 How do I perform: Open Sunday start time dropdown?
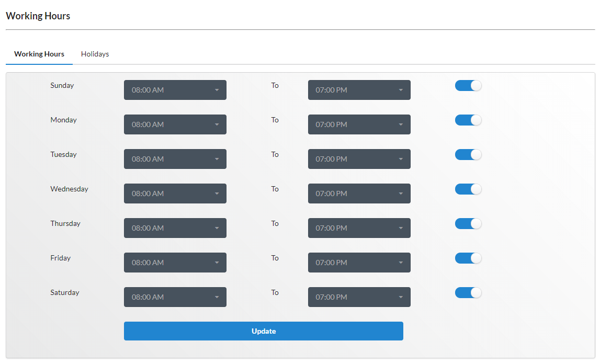click(175, 90)
